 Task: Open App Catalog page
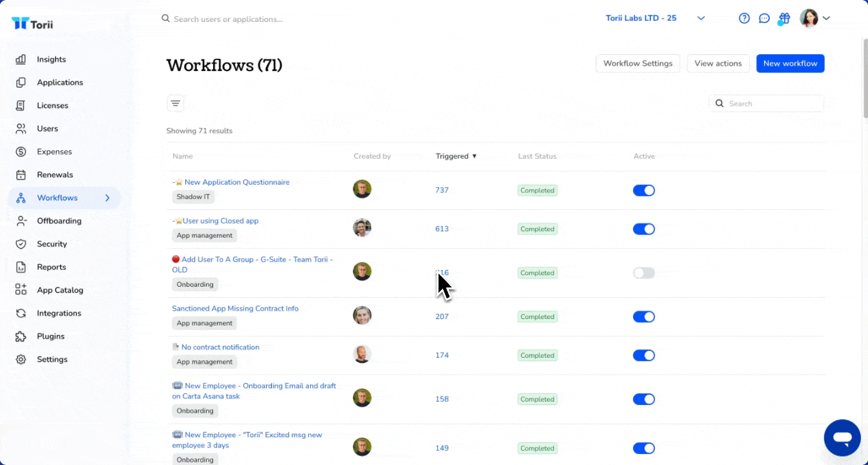point(60,290)
